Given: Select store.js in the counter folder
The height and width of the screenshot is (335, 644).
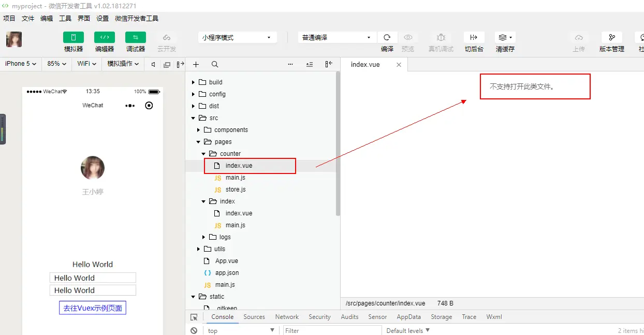Looking at the screenshot, I should (x=236, y=190).
